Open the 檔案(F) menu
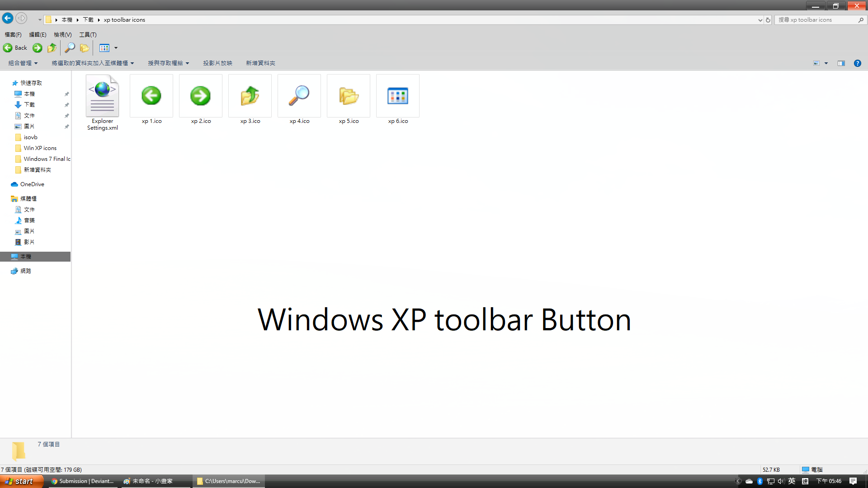This screenshot has height=488, width=868. 12,34
